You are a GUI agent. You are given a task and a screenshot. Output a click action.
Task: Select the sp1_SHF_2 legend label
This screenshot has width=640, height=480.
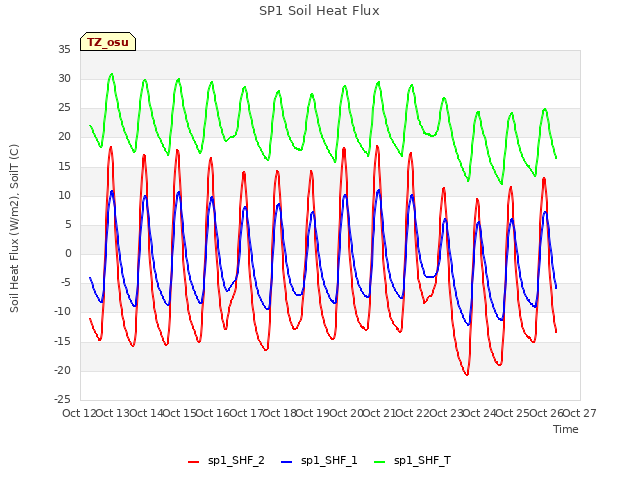[x=236, y=461]
